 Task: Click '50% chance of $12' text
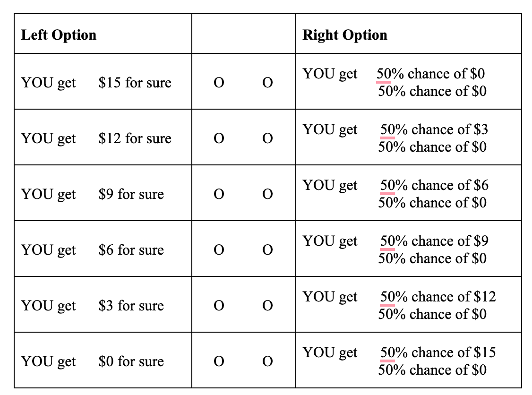[x=438, y=297]
